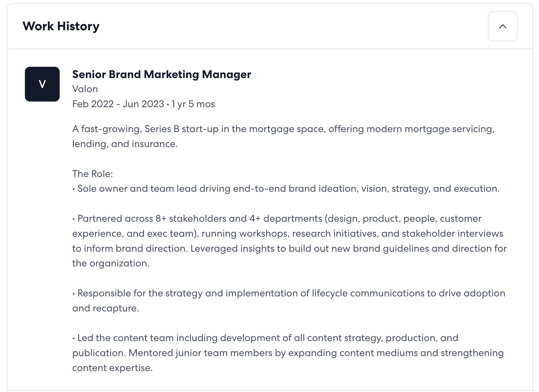The image size is (539, 392).
Task: Click the Feb 2022 - Jun 2023 date range
Action: tap(118, 104)
